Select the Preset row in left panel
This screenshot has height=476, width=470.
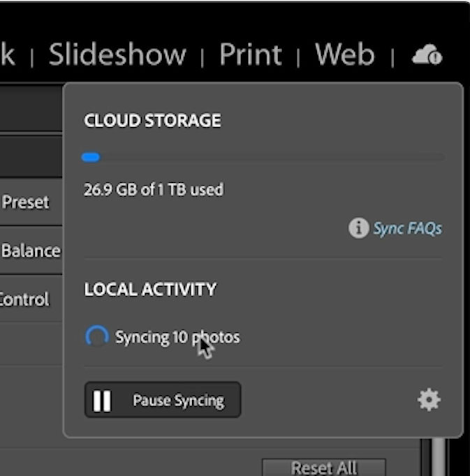31,202
